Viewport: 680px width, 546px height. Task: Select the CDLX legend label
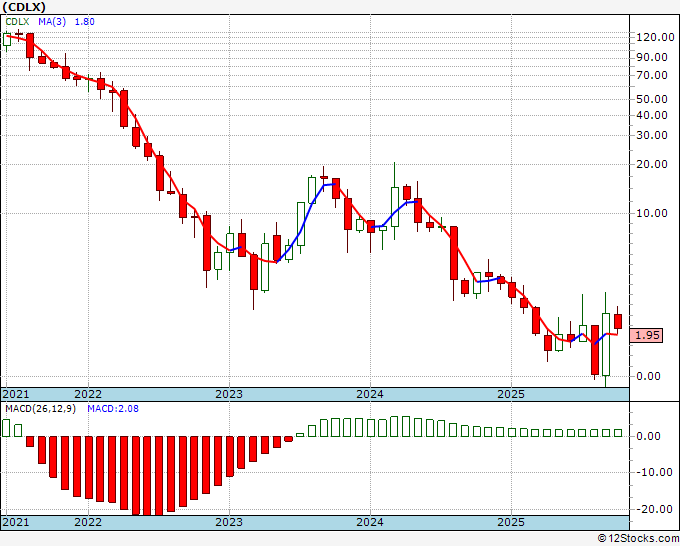click(x=17, y=22)
